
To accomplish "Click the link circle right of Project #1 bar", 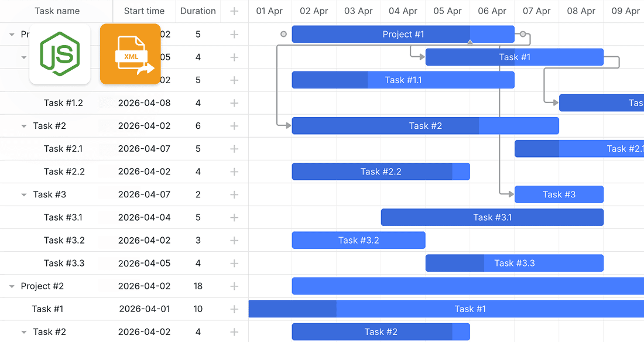I will pos(523,34).
